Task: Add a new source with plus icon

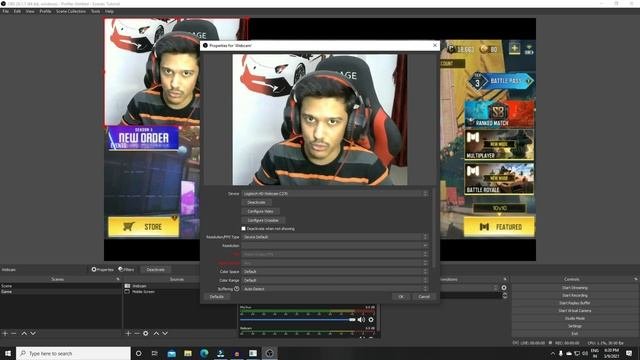Action: click(128, 333)
